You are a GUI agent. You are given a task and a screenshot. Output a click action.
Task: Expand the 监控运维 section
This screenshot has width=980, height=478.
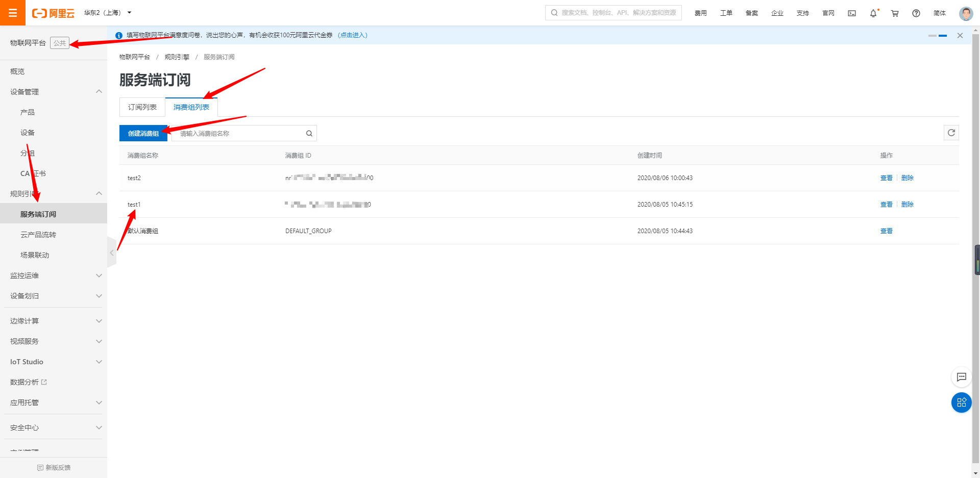pos(99,275)
